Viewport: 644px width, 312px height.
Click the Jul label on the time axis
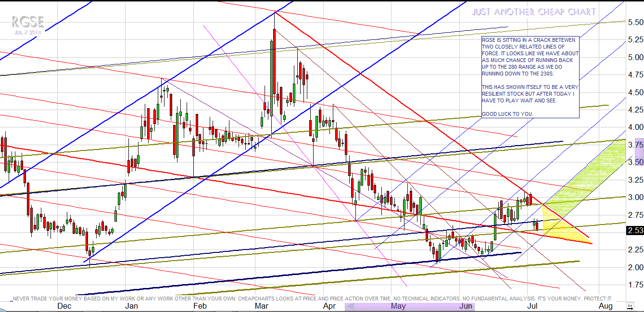coord(532,306)
